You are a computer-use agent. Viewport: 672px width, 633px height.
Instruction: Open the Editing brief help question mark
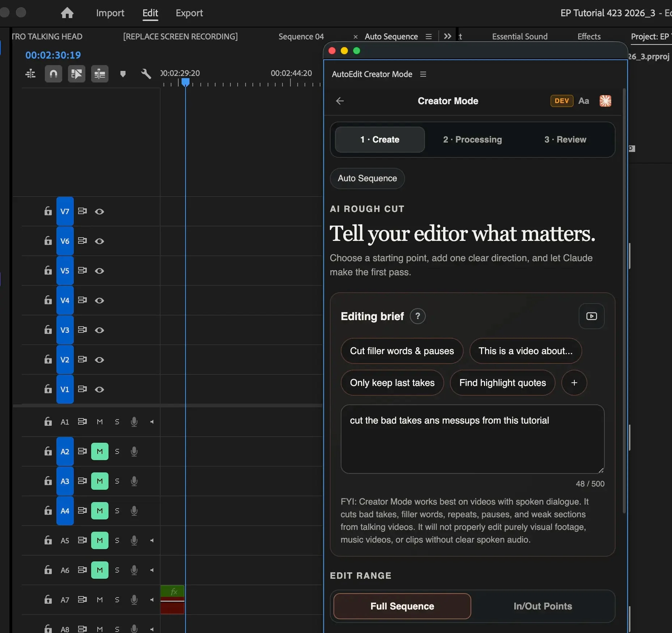(x=417, y=316)
